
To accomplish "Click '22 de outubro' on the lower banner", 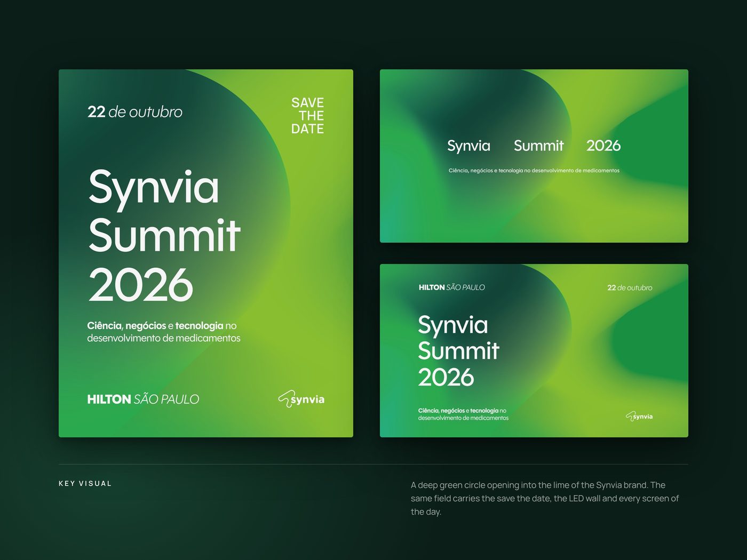I will coord(630,287).
